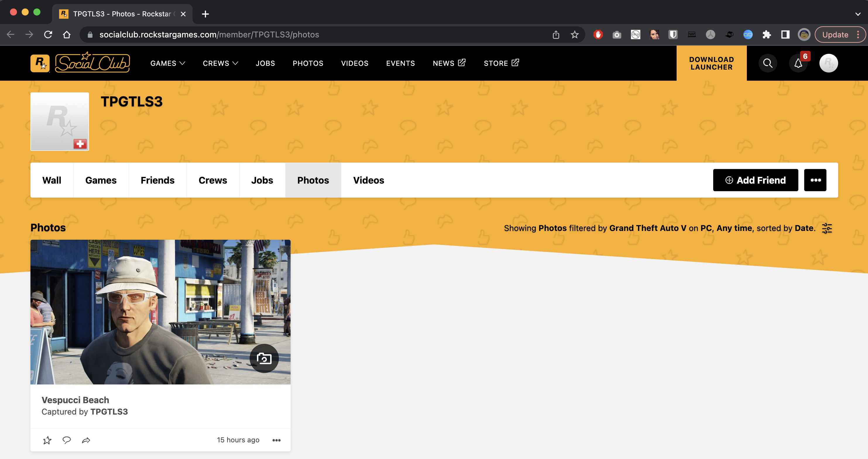This screenshot has height=459, width=868.
Task: Click the red hand blocker extension icon
Action: click(598, 34)
